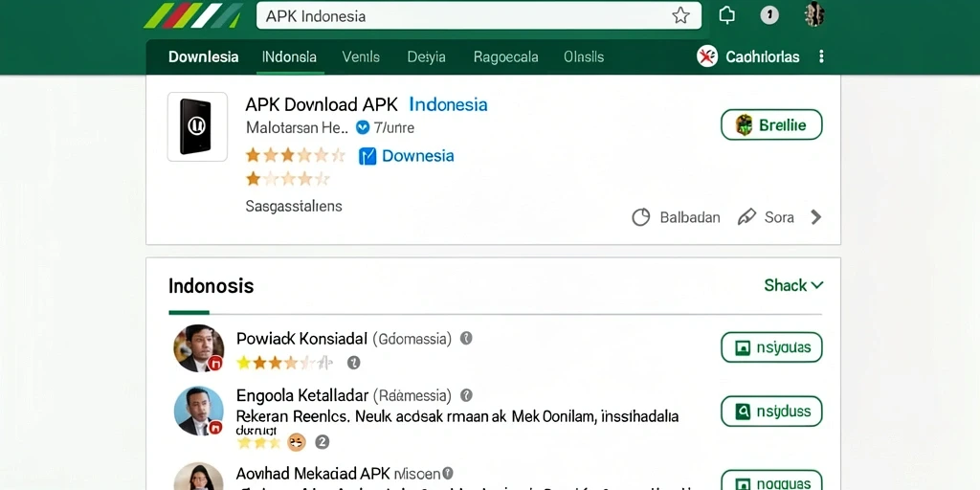Screen dimensions: 980x490
Task: Click the verified badge next to 7/unre
Action: (x=363, y=127)
